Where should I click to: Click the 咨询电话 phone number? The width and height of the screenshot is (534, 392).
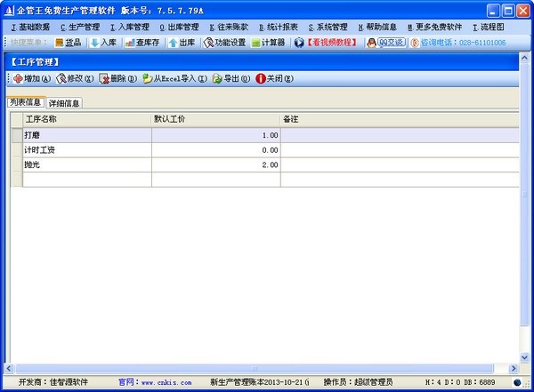pyautogui.click(x=458, y=43)
